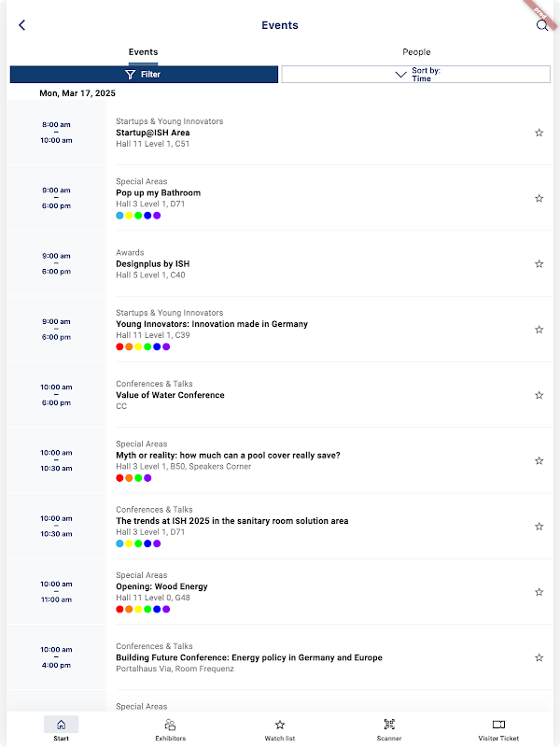The image size is (560, 747).
Task: Open the Exhibitors section in bottom bar
Action: (x=170, y=729)
